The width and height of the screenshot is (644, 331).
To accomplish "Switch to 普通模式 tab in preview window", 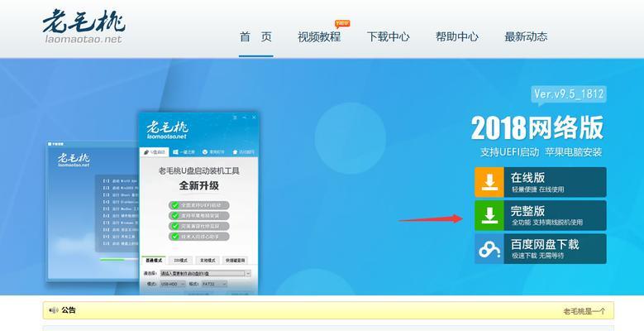I will (x=154, y=261).
